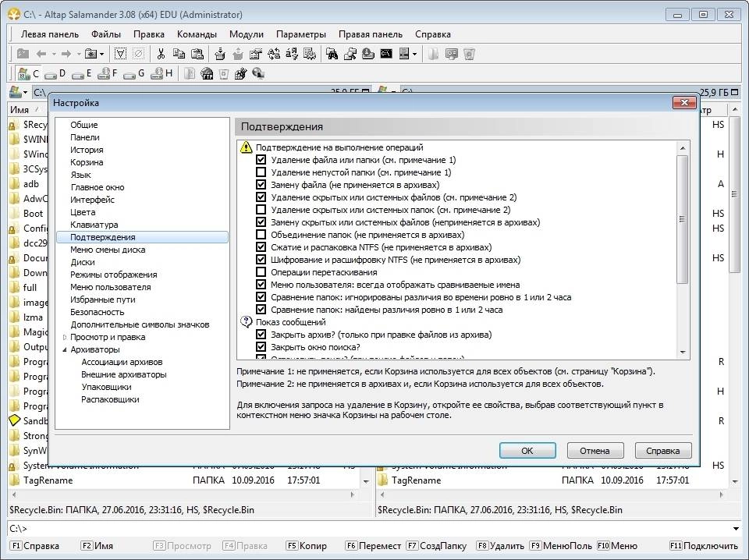The width and height of the screenshot is (749, 560).
Task: Switch to drive E in drive bar
Action: coord(80,73)
